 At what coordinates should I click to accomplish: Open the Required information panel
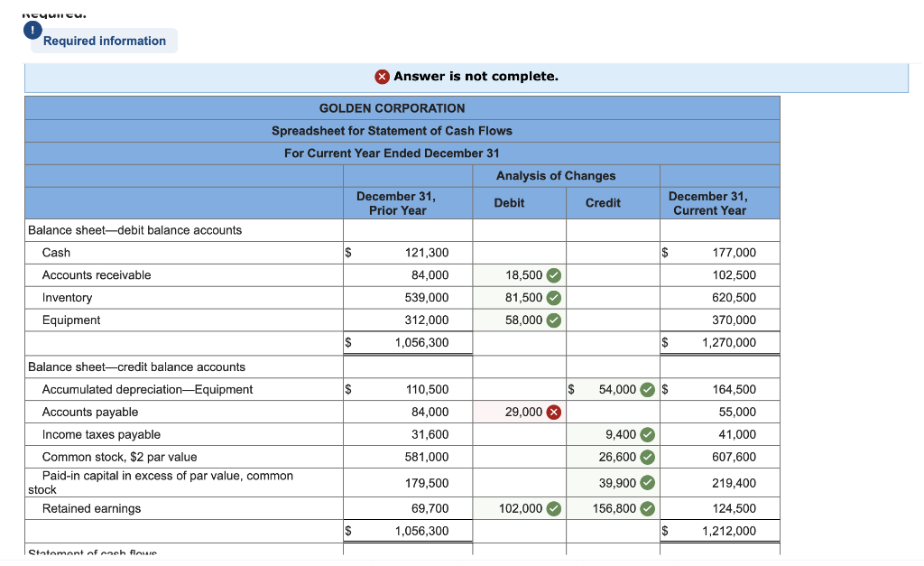point(103,41)
